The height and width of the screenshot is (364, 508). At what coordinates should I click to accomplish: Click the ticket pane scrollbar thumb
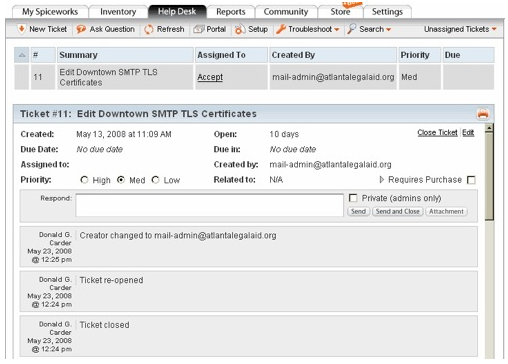pyautogui.click(x=489, y=177)
